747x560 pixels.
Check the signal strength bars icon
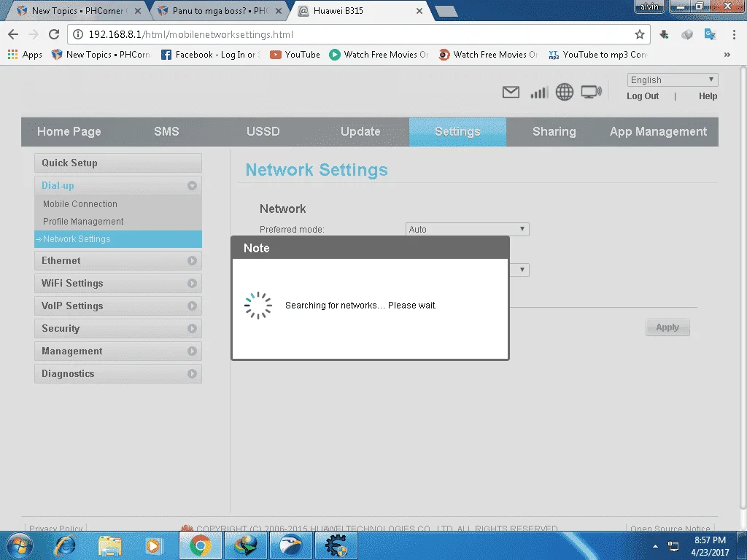click(539, 93)
